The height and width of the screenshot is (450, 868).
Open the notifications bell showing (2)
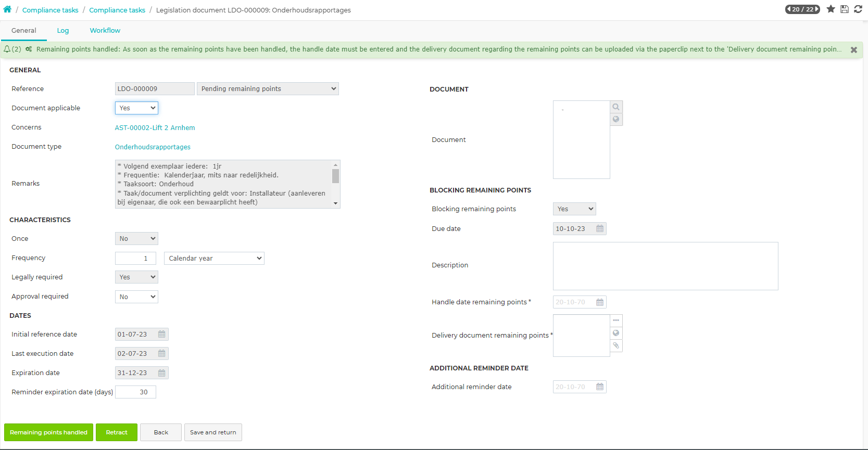click(7, 49)
